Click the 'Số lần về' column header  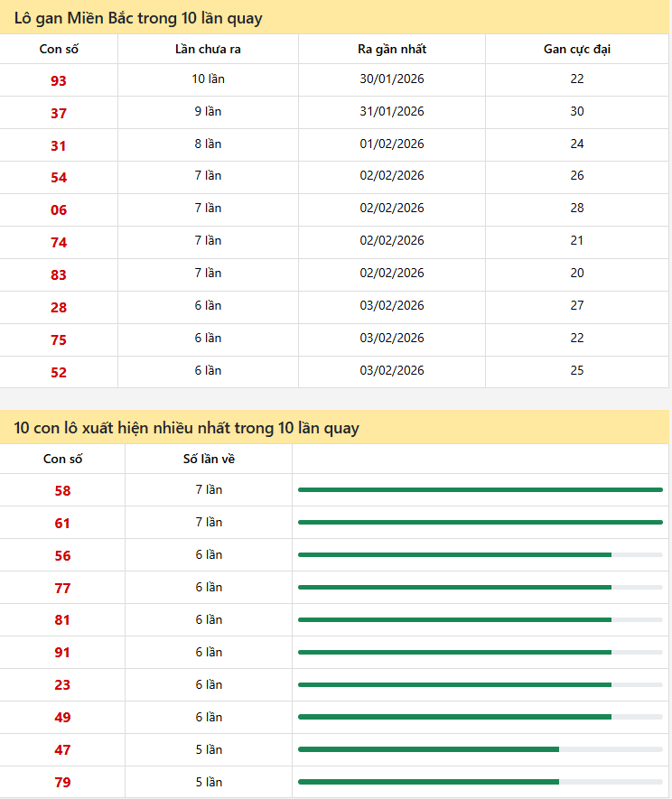point(209,459)
